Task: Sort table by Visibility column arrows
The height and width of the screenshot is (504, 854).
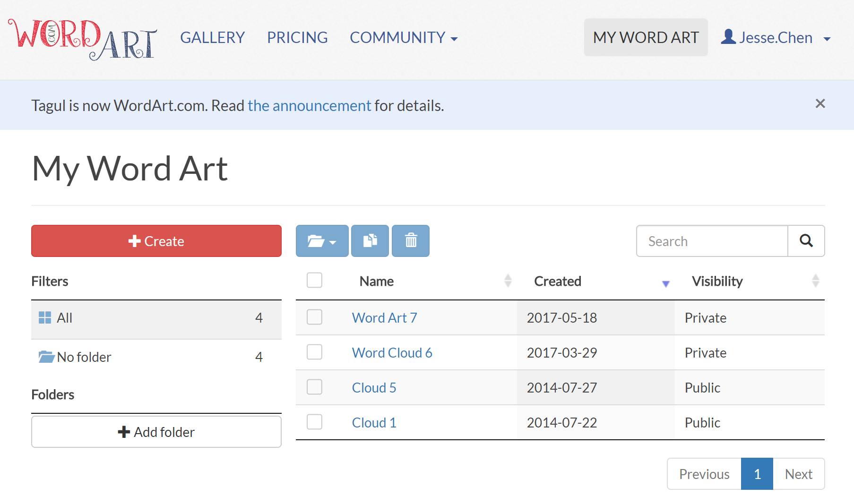Action: 815,281
